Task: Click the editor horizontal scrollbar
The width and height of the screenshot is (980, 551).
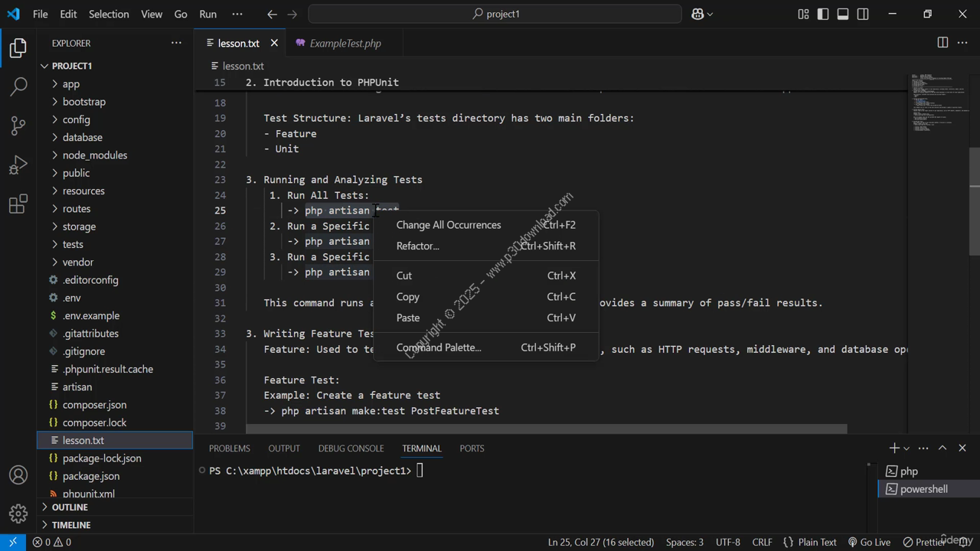Action: [x=546, y=429]
